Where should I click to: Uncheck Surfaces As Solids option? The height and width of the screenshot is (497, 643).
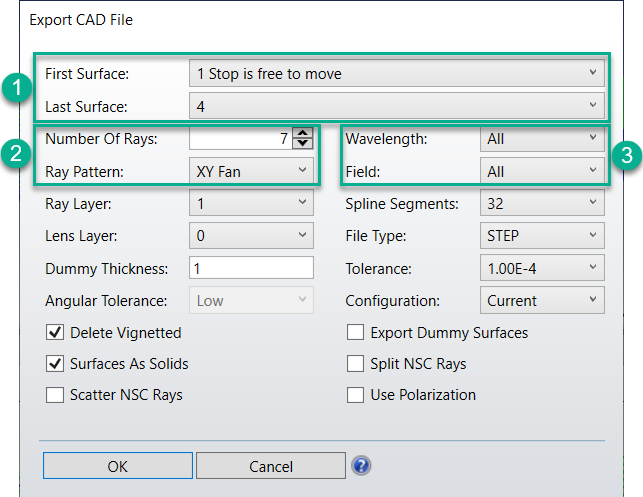[55, 364]
